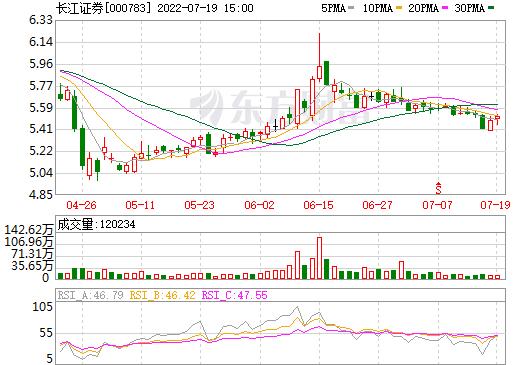Click the 30PMA legend label
Screen dimensions: 520x365
point(469,8)
